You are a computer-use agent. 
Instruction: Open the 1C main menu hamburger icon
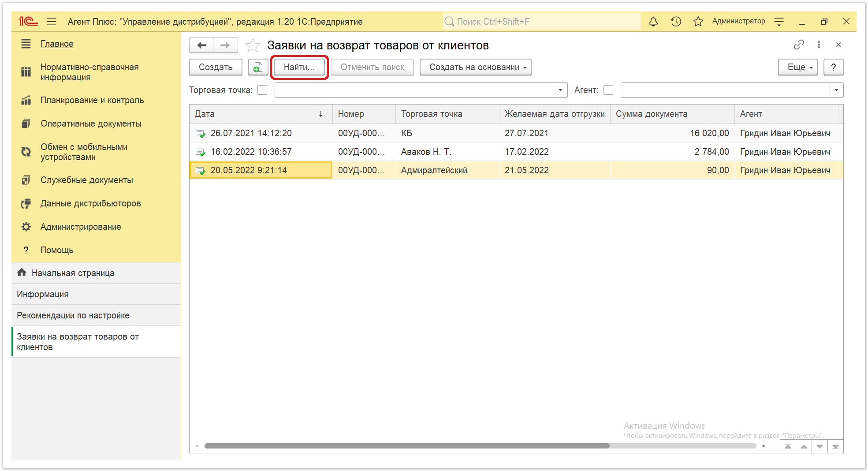click(x=52, y=21)
